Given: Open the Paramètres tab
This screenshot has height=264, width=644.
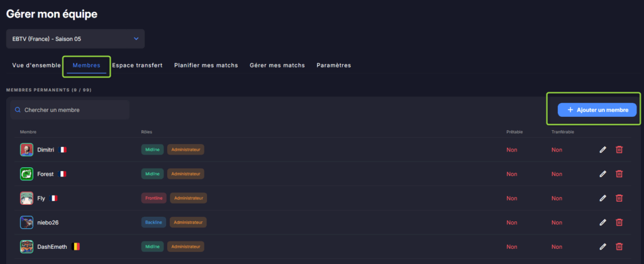Looking at the screenshot, I should 333,65.
